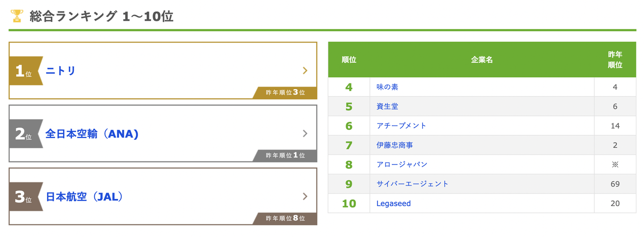
Task: Open the 味の素 company link
Action: click(387, 87)
